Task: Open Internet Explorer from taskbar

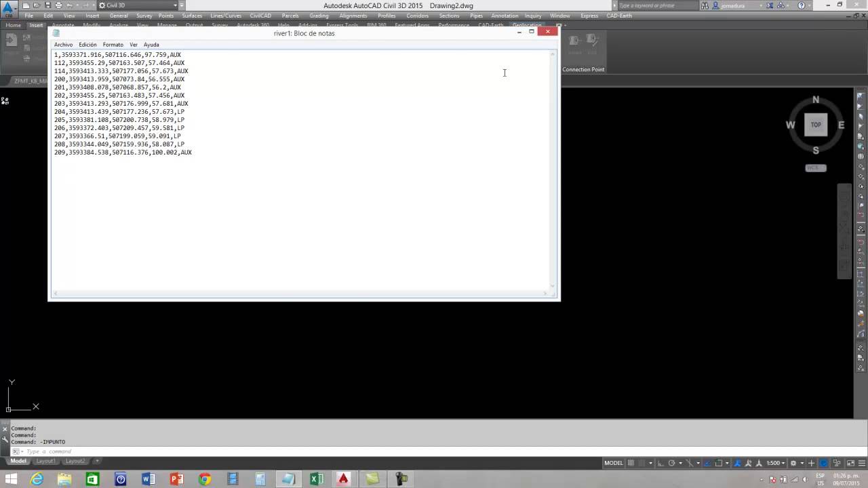Action: (x=37, y=479)
